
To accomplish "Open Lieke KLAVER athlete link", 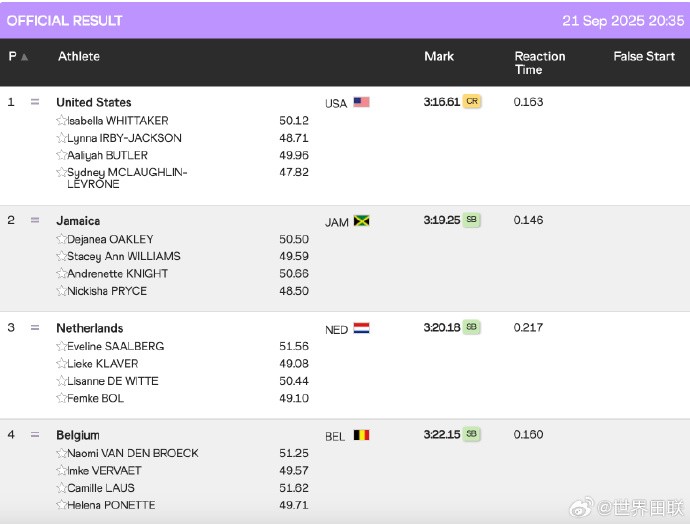I will 102,364.
